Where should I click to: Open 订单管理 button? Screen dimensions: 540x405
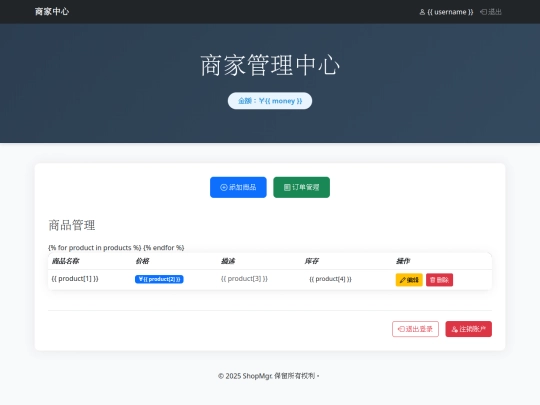(302, 187)
